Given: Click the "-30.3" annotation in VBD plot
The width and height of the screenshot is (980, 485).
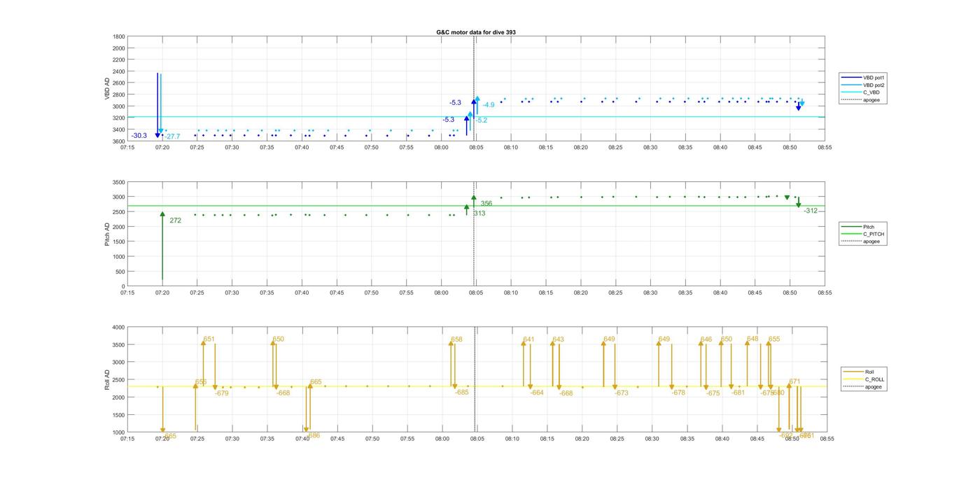Looking at the screenshot, I should 139,136.
